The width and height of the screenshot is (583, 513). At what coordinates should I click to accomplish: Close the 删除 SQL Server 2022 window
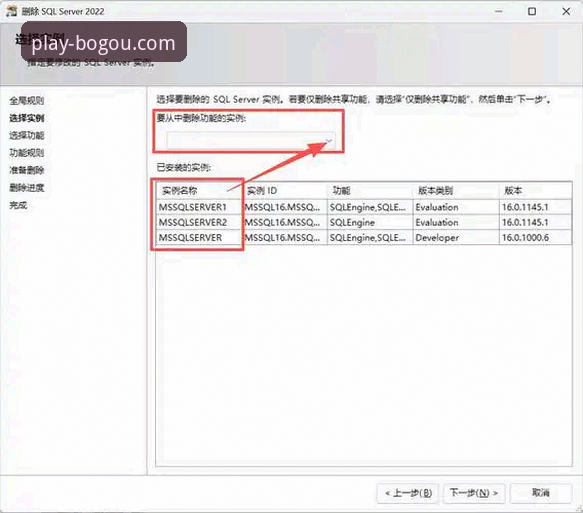coord(566,11)
